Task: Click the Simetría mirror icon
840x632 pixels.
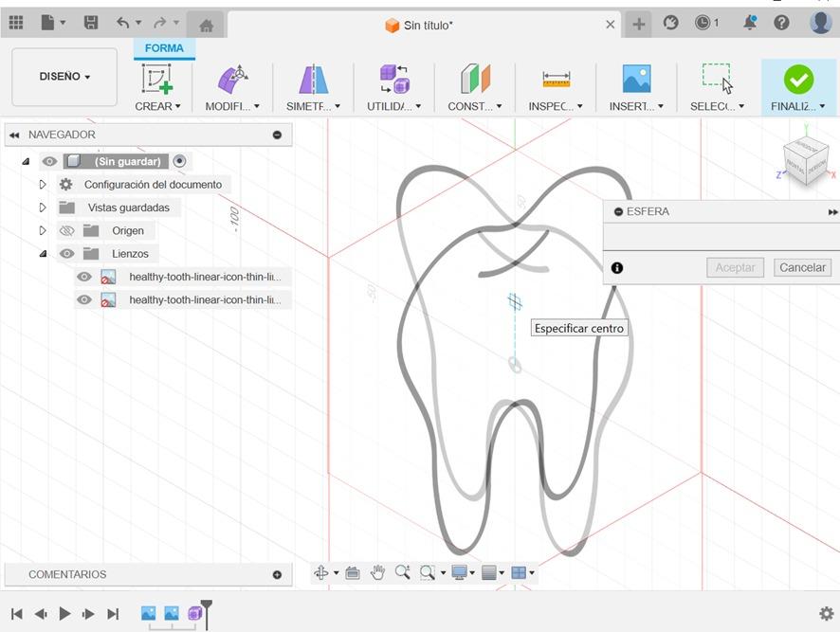Action: click(x=314, y=80)
